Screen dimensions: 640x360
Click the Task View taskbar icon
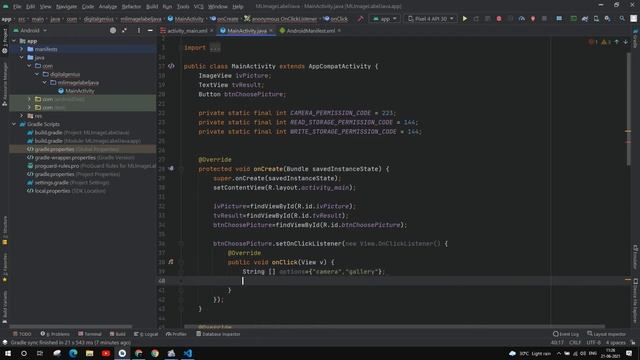click(40, 353)
